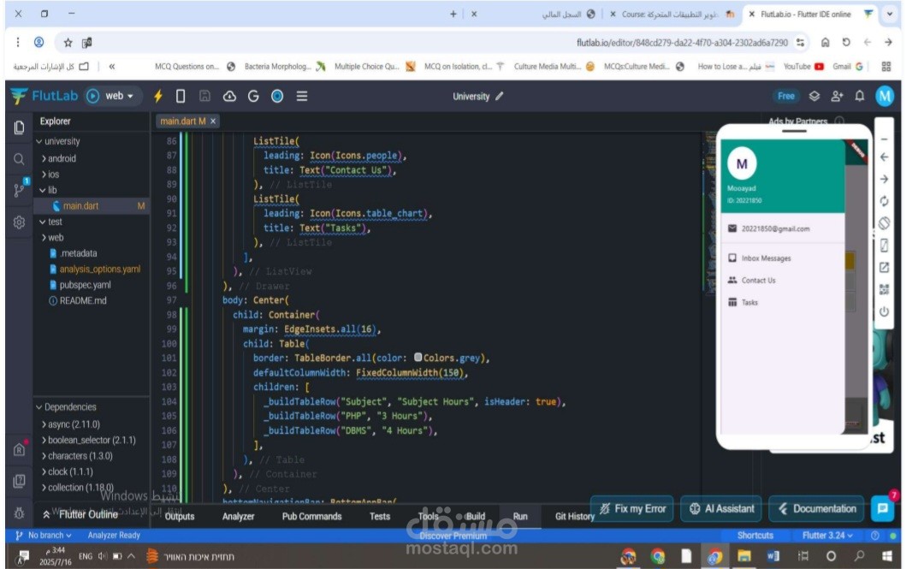Click the Fix my Error button
The image size is (924, 569).
(631, 509)
